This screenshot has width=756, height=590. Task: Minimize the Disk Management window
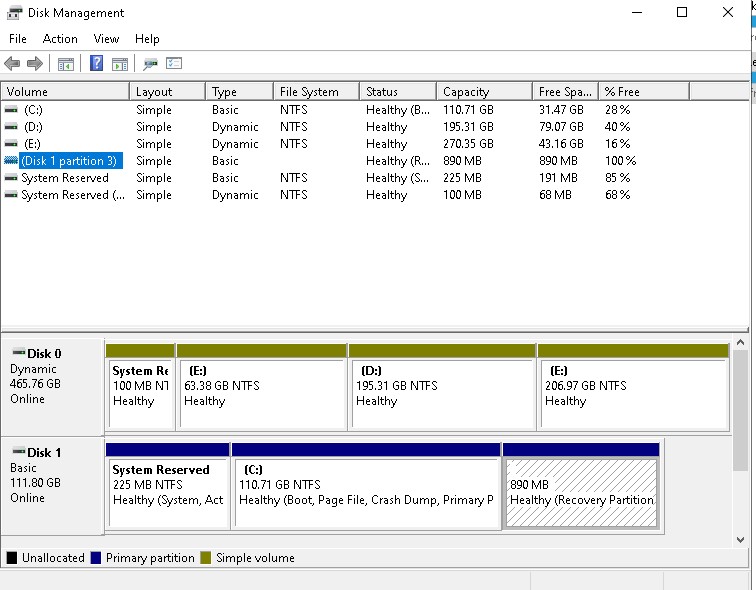637,13
